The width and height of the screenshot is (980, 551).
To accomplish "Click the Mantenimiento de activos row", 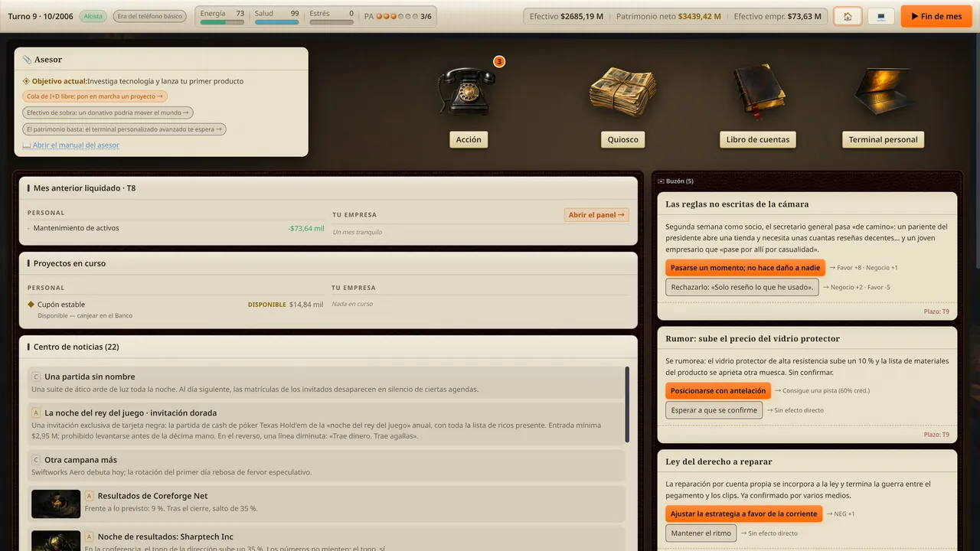I will coord(175,228).
